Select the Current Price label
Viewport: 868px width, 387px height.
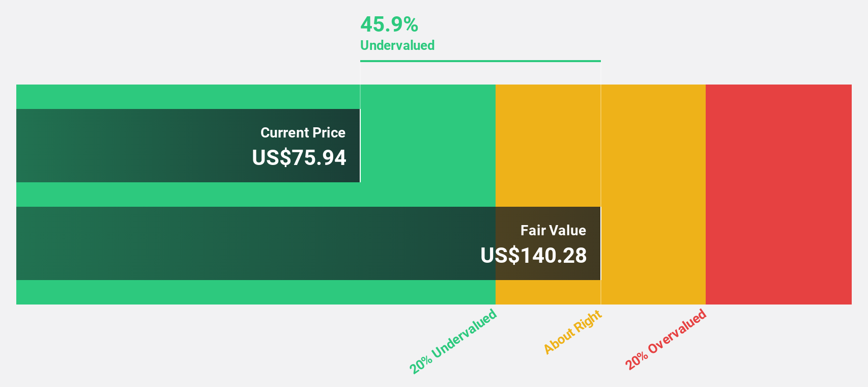303,133
